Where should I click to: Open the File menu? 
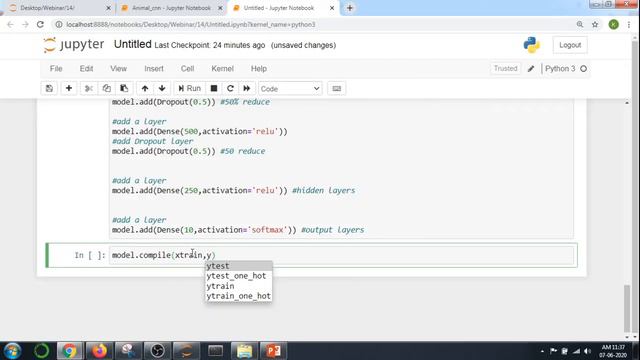point(56,69)
